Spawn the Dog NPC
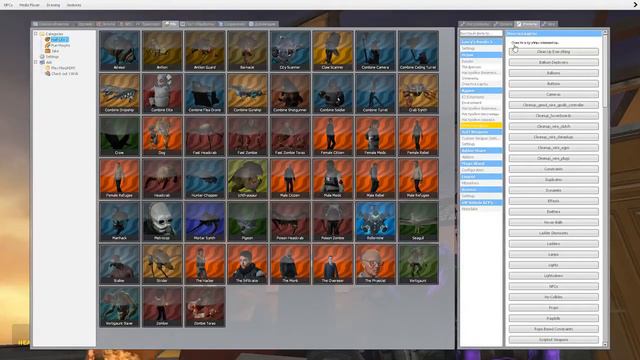 (162, 136)
